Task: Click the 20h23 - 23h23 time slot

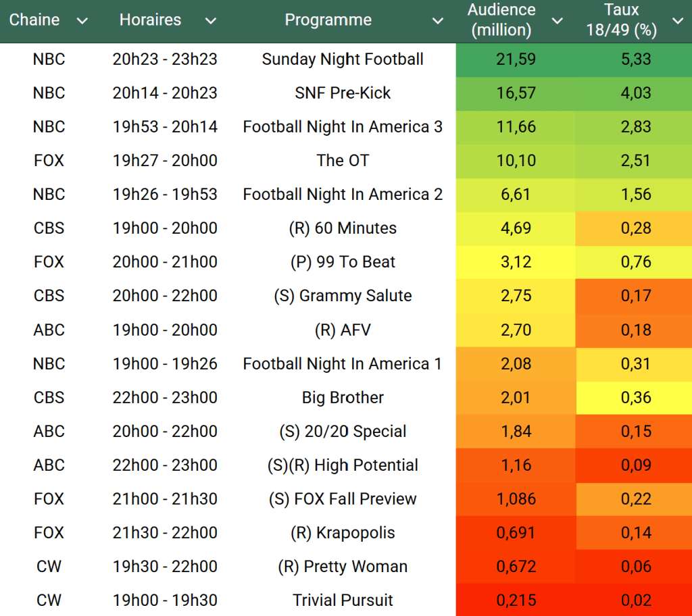Action: [x=165, y=59]
